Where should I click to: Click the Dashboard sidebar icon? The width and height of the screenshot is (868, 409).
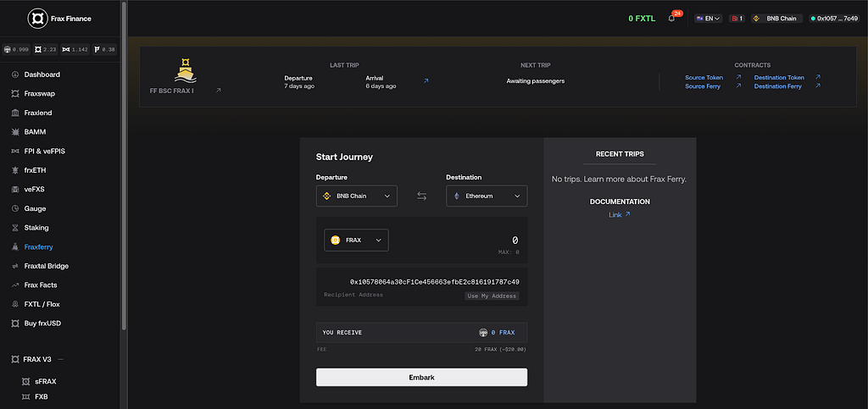click(x=15, y=75)
